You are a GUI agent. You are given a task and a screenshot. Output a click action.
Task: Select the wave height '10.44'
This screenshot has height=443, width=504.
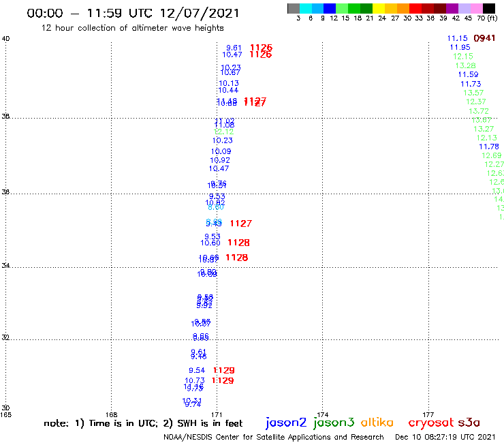tap(228, 91)
